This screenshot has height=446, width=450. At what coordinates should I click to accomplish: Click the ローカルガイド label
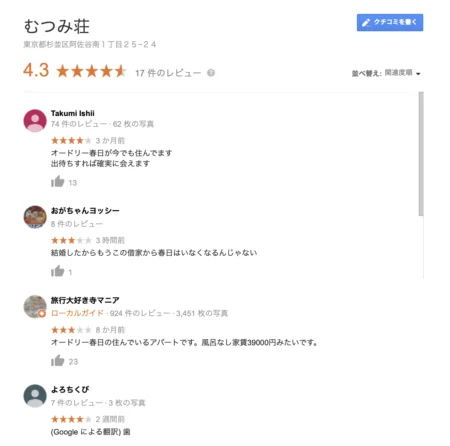[77, 313]
